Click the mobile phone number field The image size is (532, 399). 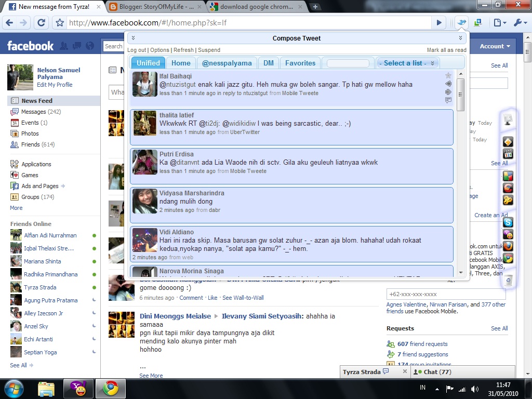pos(446,294)
